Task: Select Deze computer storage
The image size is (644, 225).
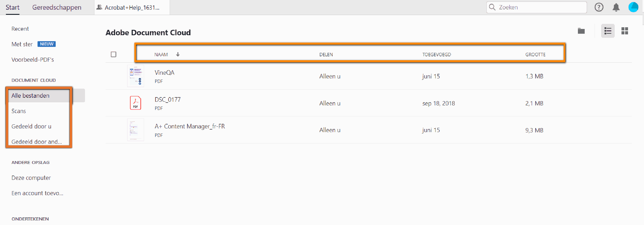Action: (x=31, y=178)
